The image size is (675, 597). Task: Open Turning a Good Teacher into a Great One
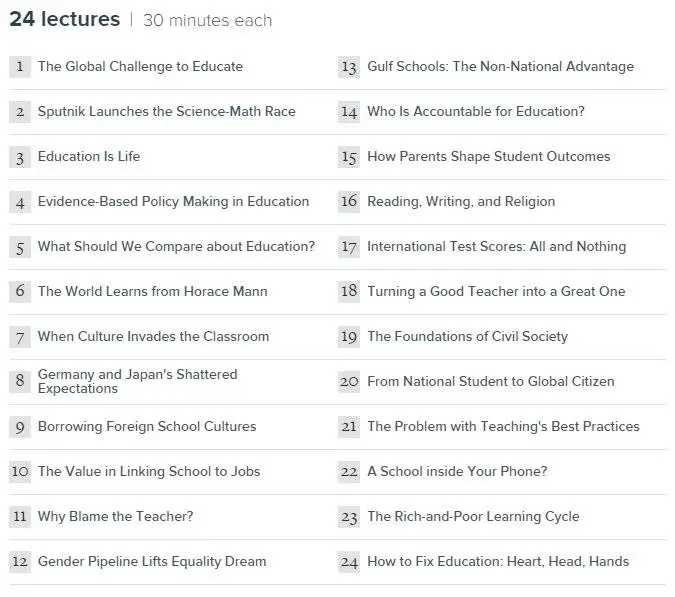coord(496,292)
